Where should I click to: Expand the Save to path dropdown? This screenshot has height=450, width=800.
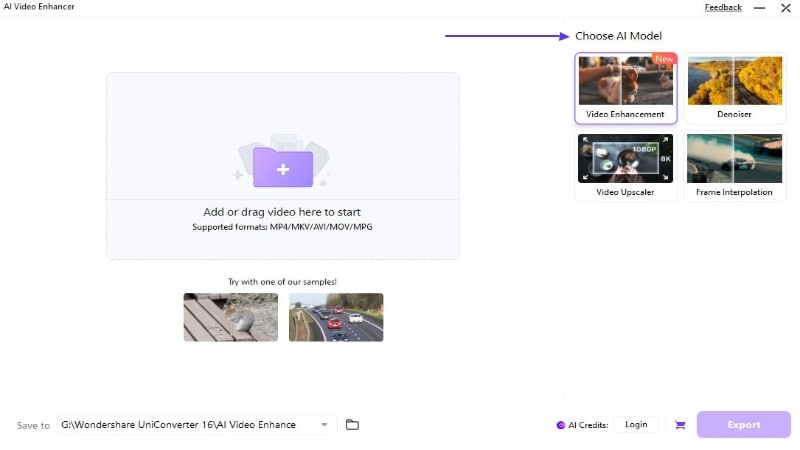tap(324, 424)
